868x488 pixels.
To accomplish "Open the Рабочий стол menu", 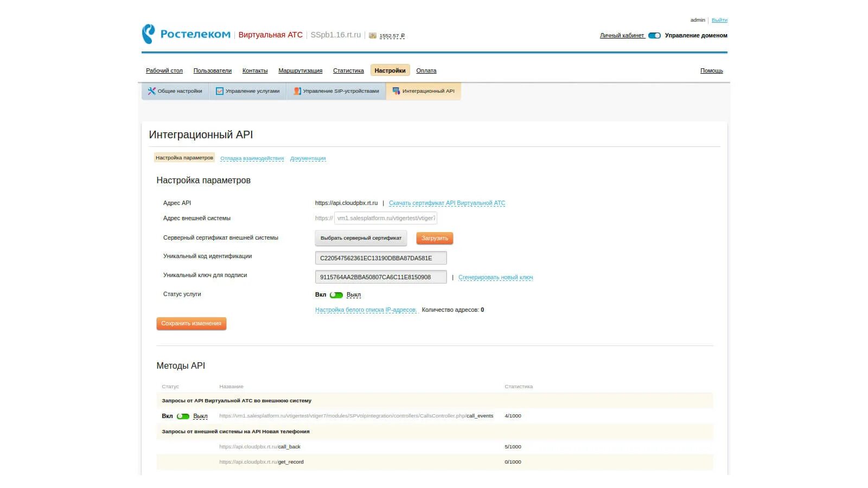I will [164, 71].
